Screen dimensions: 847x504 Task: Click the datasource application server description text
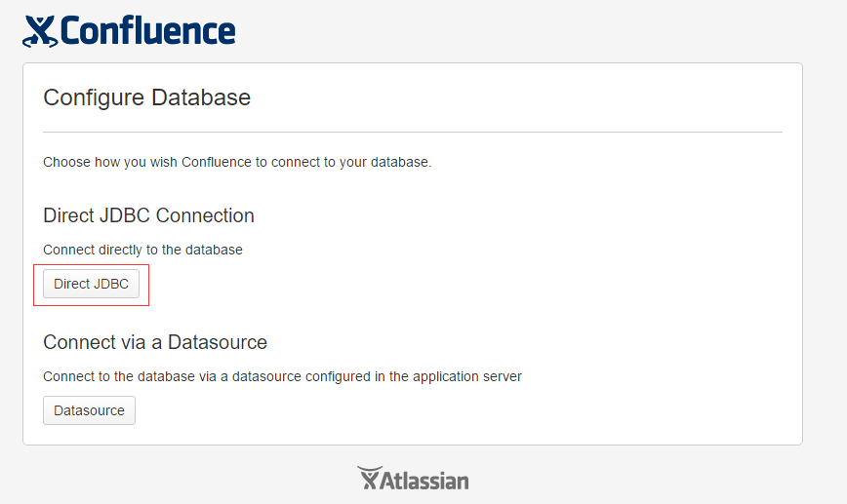[282, 376]
